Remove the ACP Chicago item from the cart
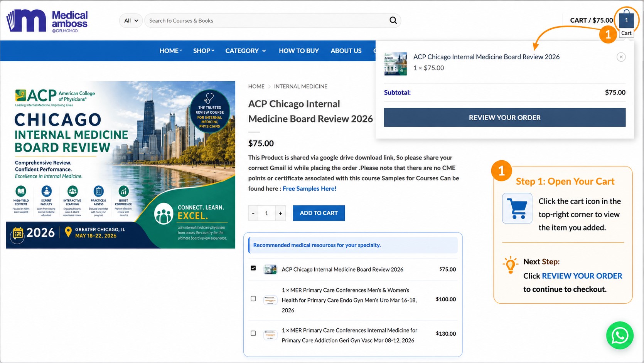 [621, 57]
